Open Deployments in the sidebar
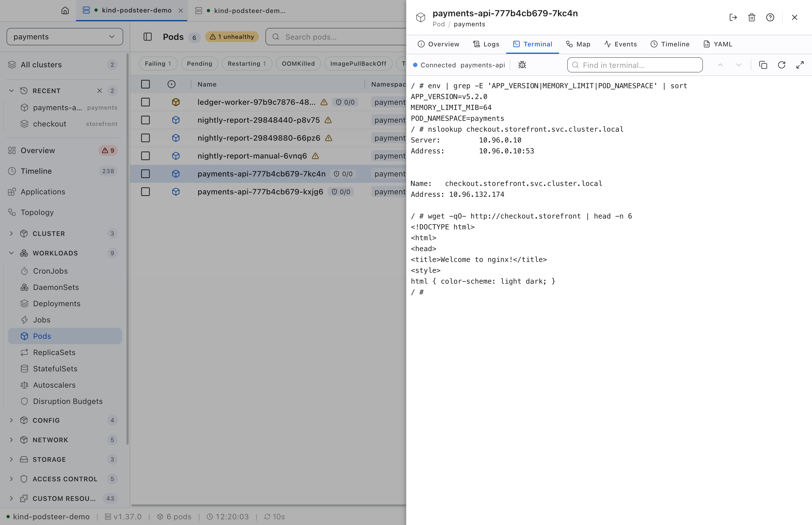Image resolution: width=812 pixels, height=525 pixels. [65, 303]
